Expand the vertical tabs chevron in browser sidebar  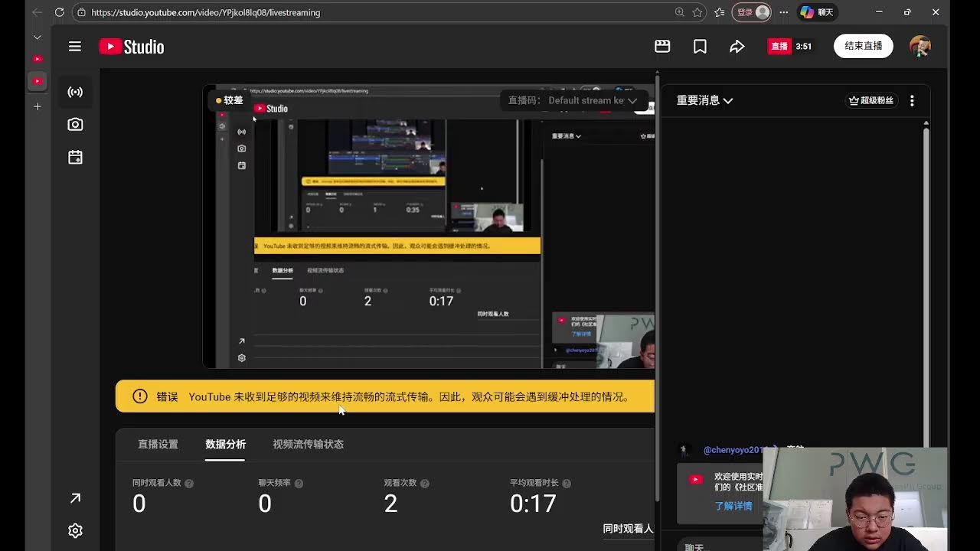click(x=37, y=37)
